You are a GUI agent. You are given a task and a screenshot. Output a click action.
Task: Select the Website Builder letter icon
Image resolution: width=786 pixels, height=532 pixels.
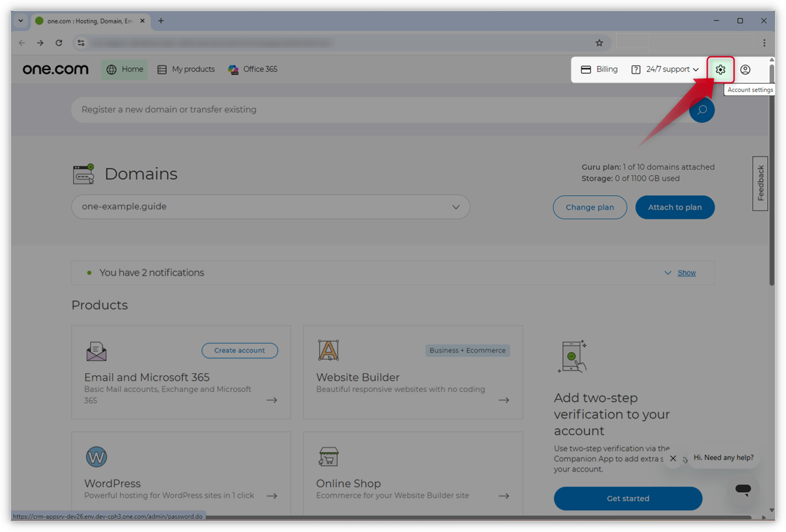[x=329, y=349]
